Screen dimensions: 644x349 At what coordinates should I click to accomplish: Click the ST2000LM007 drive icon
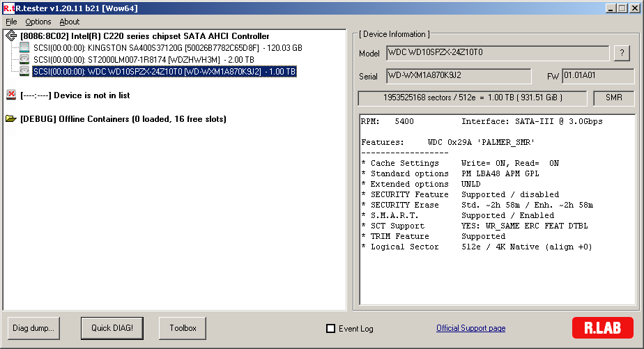tap(24, 60)
